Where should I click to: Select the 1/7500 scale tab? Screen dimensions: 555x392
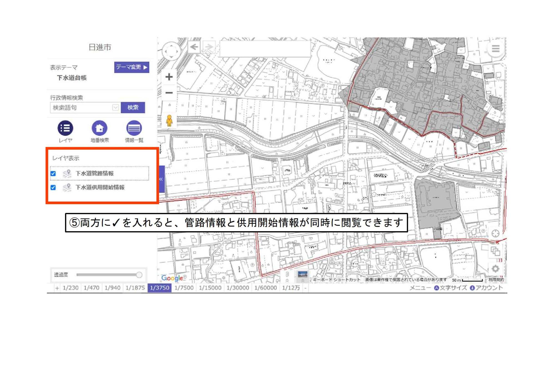click(x=184, y=288)
